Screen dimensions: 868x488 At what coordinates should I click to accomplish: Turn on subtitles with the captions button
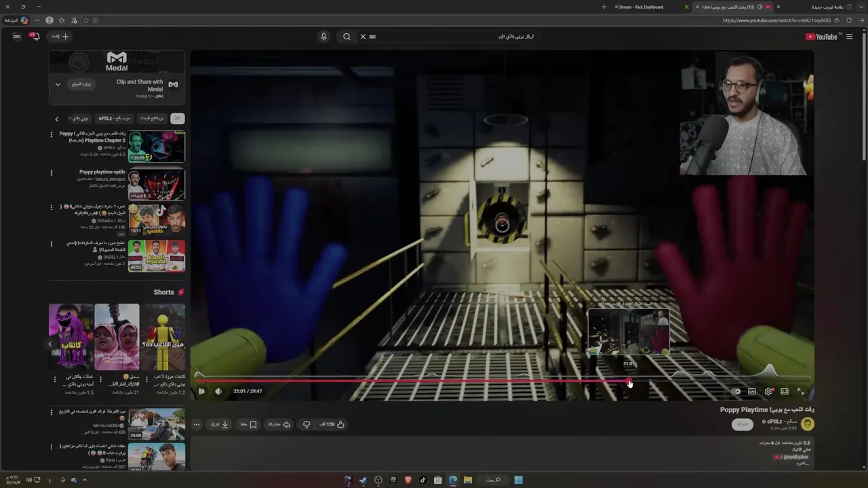pos(752,391)
